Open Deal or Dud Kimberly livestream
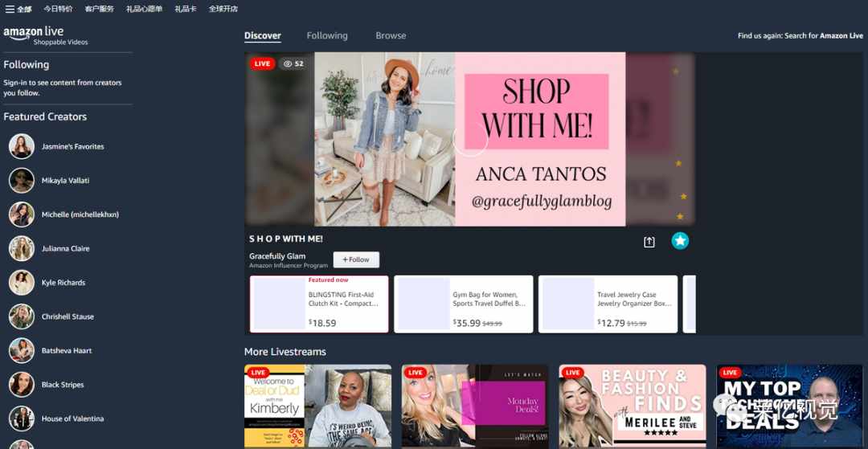868x449 pixels. coord(317,406)
